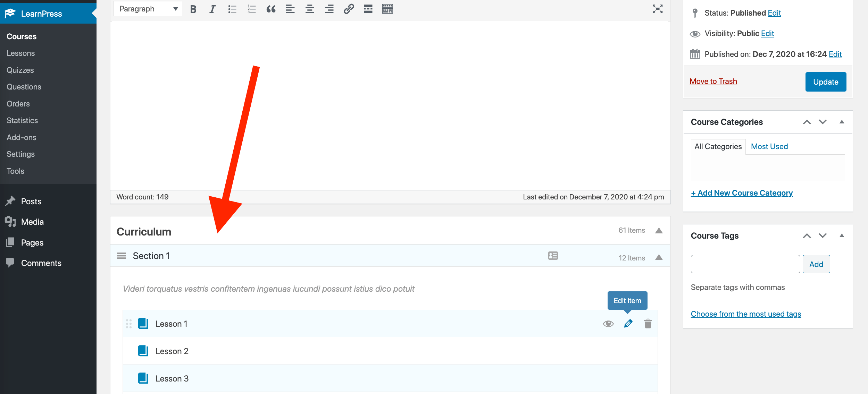Click the Add tag button

pos(816,264)
